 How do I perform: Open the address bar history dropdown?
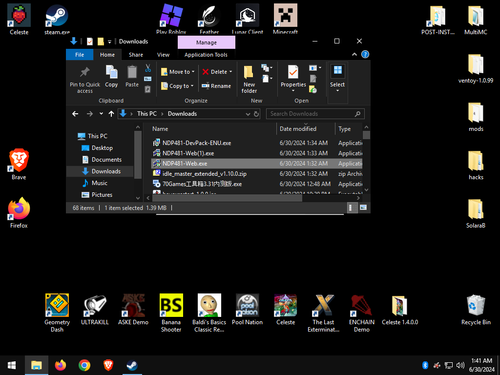248,114
